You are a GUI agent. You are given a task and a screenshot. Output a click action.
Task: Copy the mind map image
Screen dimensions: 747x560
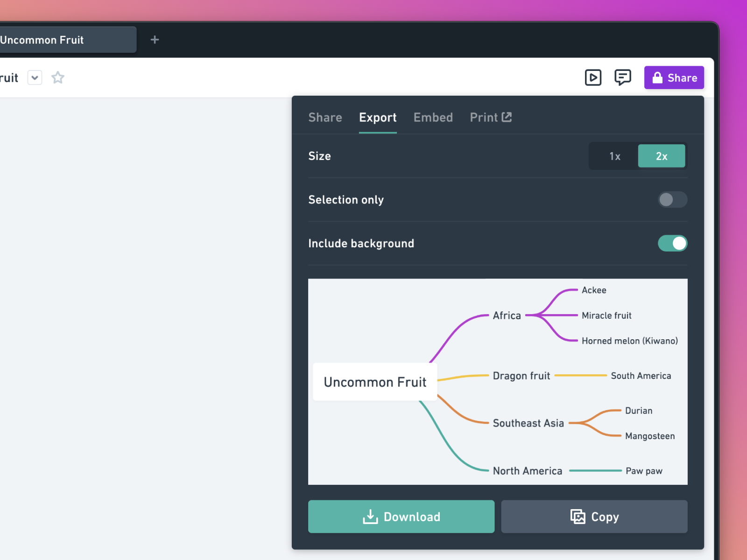coord(594,517)
